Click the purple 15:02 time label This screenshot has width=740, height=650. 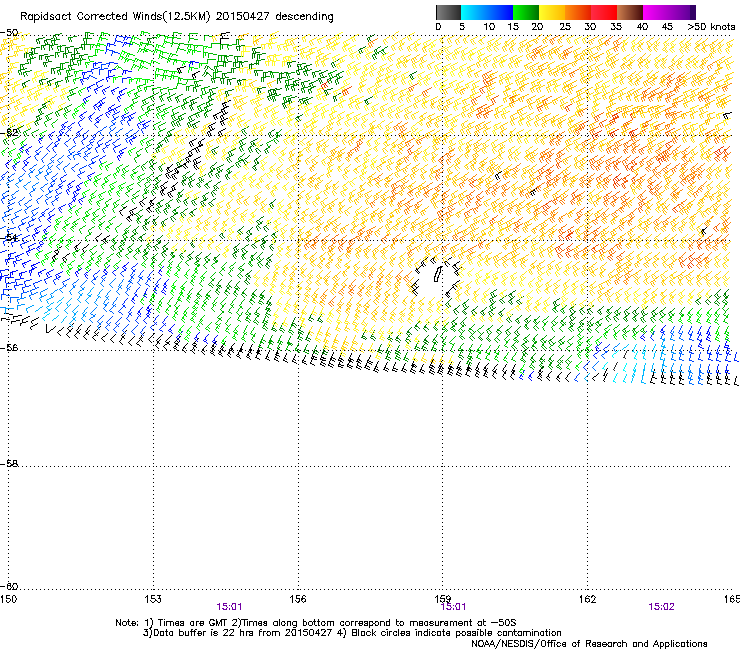click(661, 607)
